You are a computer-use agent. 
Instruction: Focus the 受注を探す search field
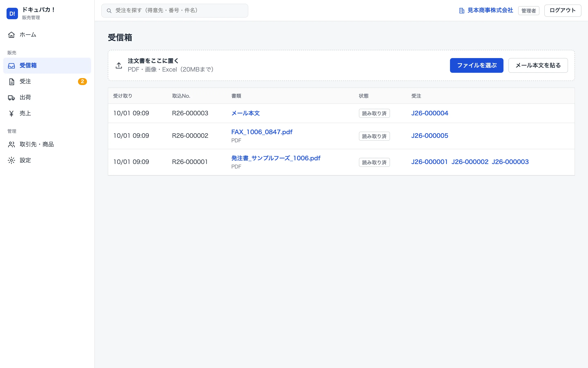pyautogui.click(x=175, y=11)
